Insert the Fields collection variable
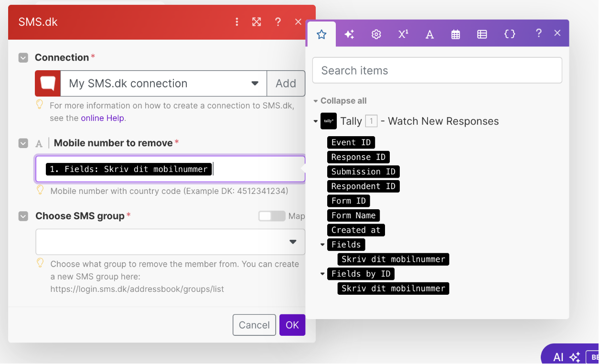 [346, 245]
